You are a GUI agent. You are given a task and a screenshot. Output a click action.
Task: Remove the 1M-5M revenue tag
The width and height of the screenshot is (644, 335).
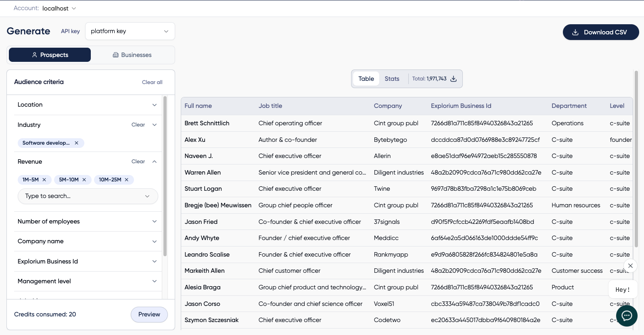tap(44, 180)
